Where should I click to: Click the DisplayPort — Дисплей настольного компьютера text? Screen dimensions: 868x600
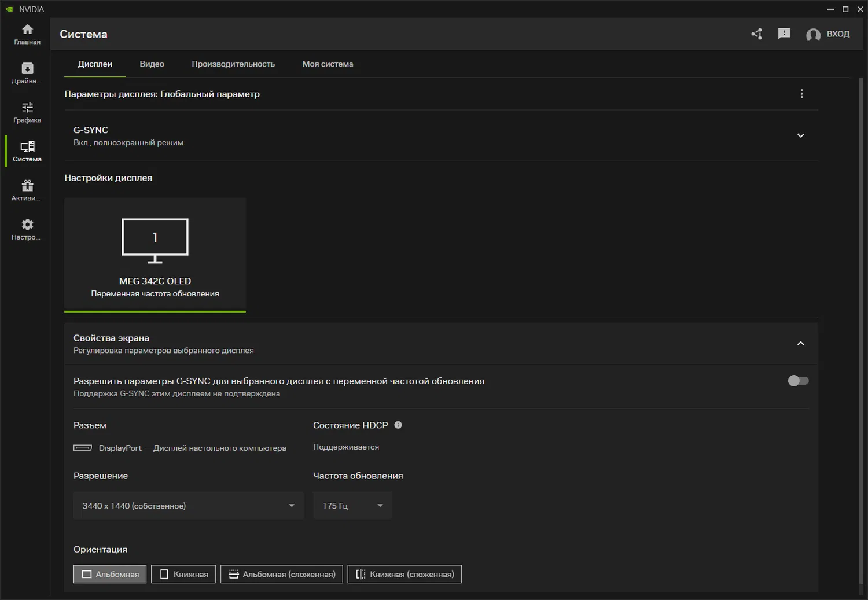point(192,448)
